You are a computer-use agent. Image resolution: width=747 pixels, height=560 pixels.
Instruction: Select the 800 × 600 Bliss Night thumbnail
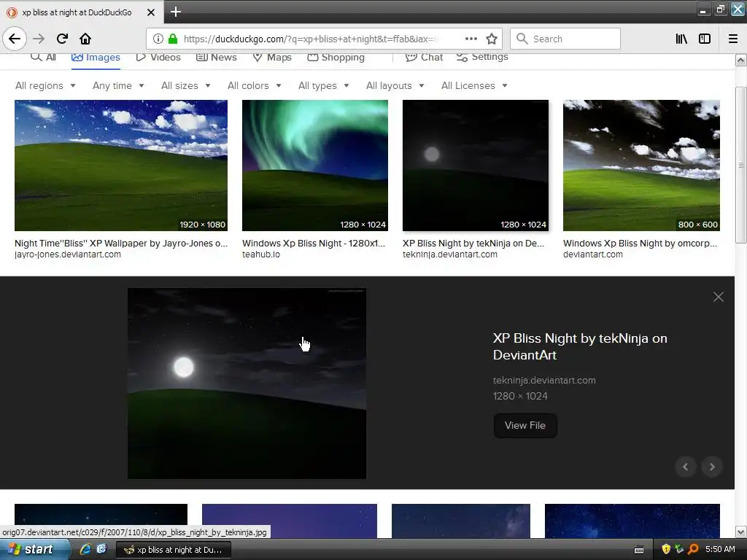[x=641, y=166]
